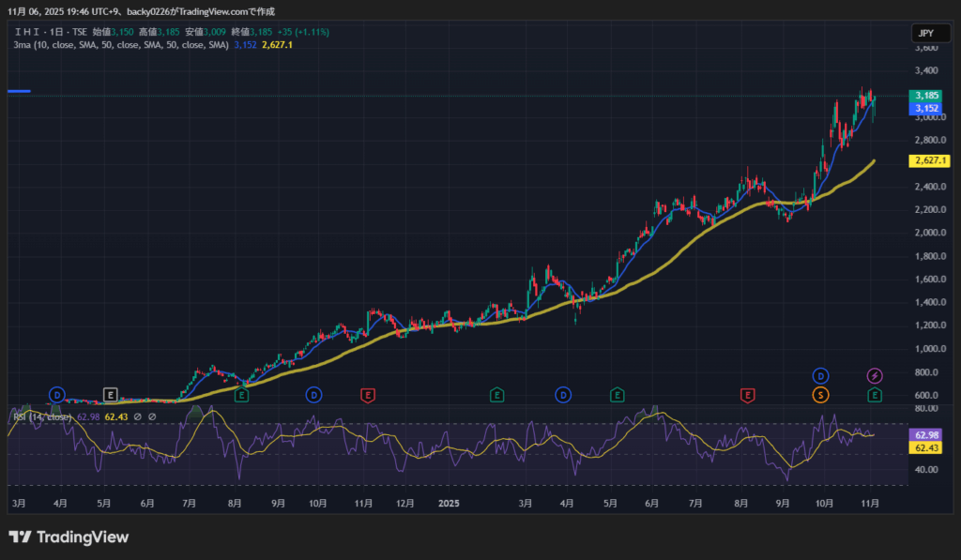This screenshot has width=961, height=560.
Task: Click the TradingView logo at bottom left
Action: 69,537
